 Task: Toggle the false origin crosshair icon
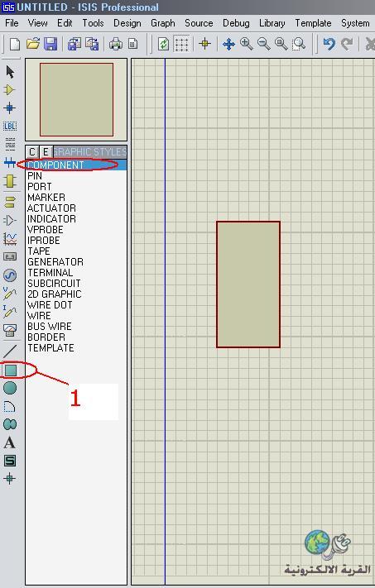(x=205, y=45)
